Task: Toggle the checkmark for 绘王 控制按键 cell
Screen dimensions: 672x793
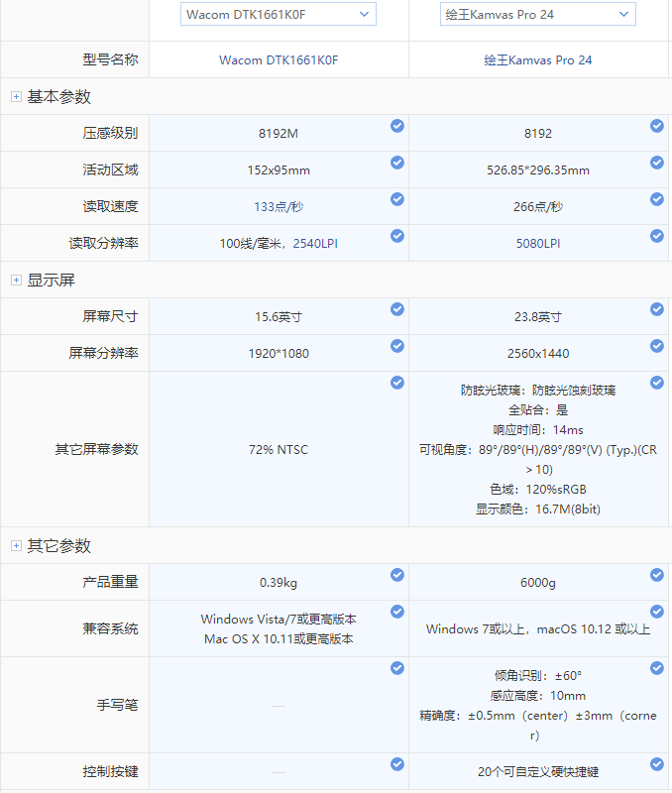Action: (x=657, y=764)
